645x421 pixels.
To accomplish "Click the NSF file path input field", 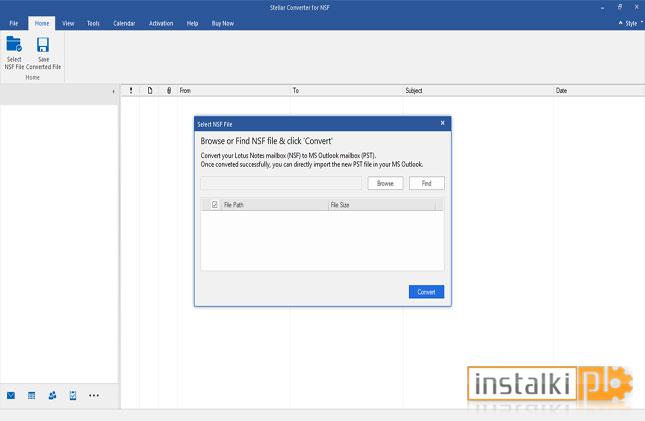I will (281, 184).
